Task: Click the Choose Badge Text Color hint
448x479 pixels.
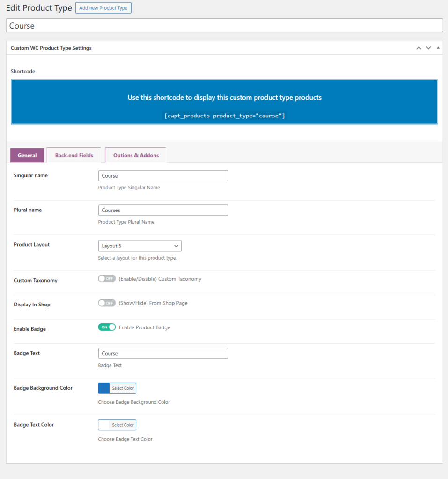Action: (x=125, y=439)
